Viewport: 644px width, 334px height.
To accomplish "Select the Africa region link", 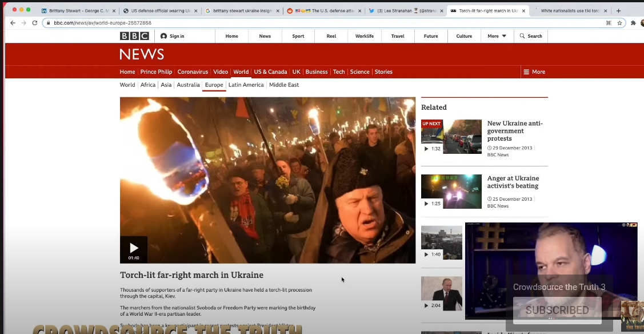I will click(x=148, y=85).
